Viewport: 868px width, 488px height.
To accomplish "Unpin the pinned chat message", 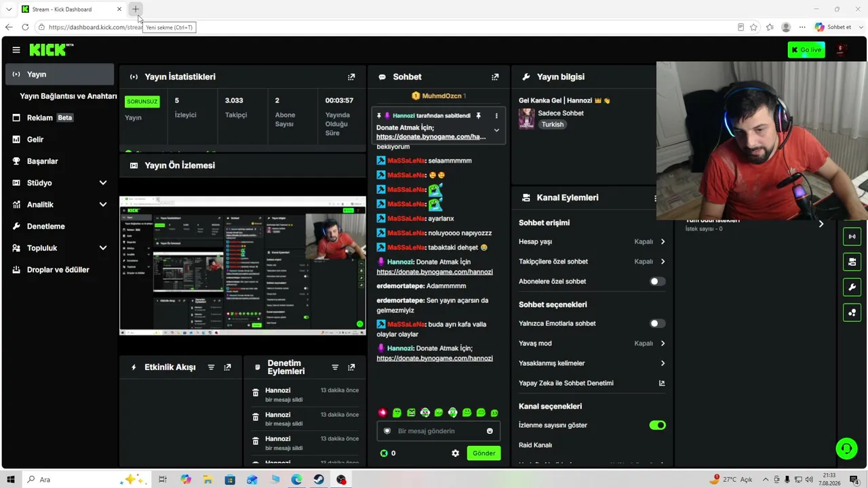I will 478,116.
